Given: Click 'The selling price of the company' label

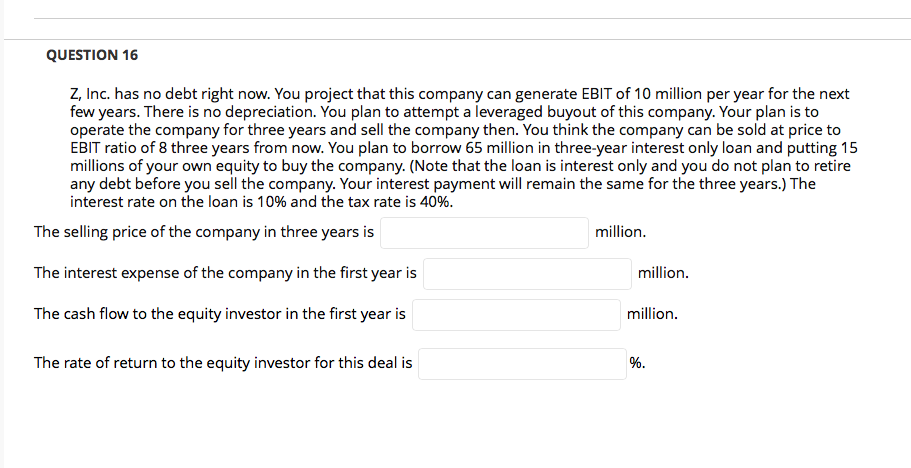Looking at the screenshot, I should [204, 232].
